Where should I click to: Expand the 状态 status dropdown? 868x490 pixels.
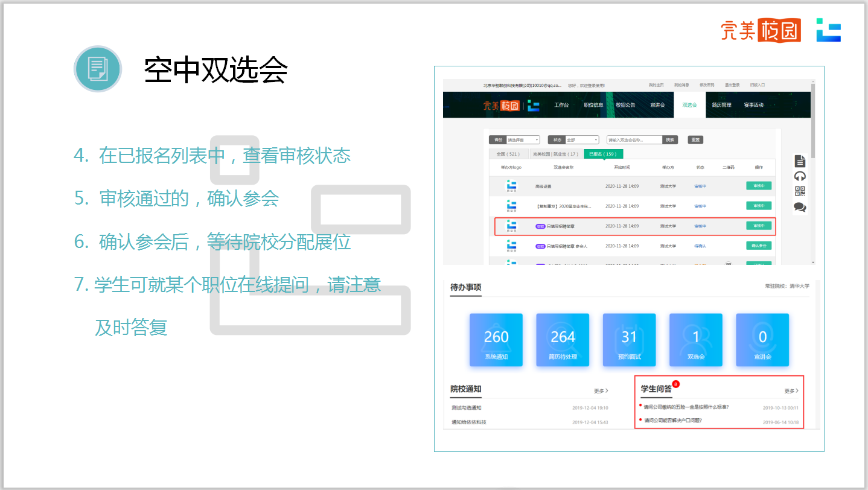581,140
